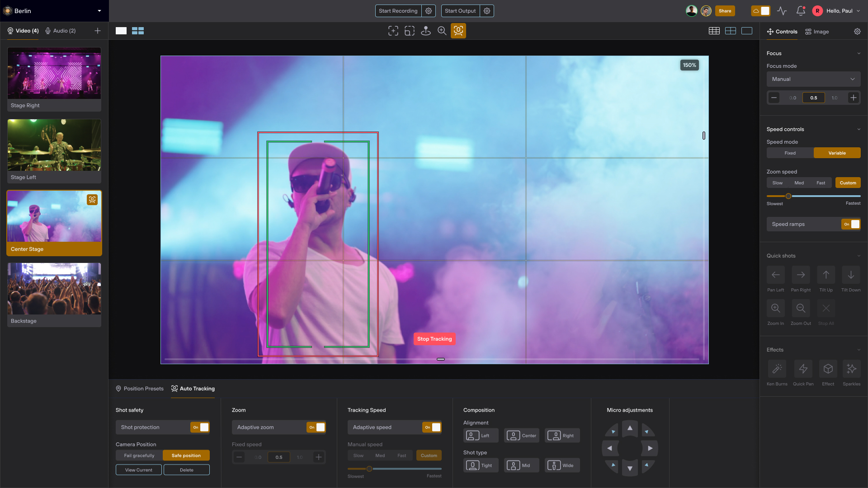This screenshot has height=488, width=868.
Task: Show the 3x3 grid overlay icon
Action: (714, 31)
